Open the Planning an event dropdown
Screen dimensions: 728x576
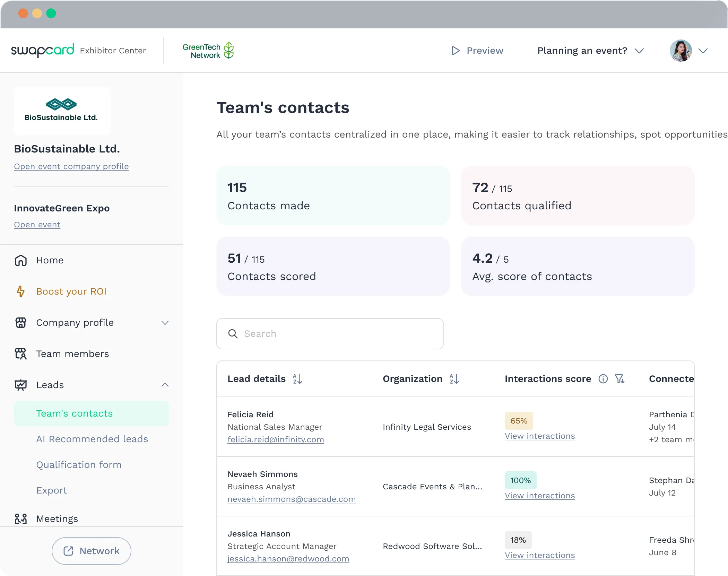coord(590,51)
